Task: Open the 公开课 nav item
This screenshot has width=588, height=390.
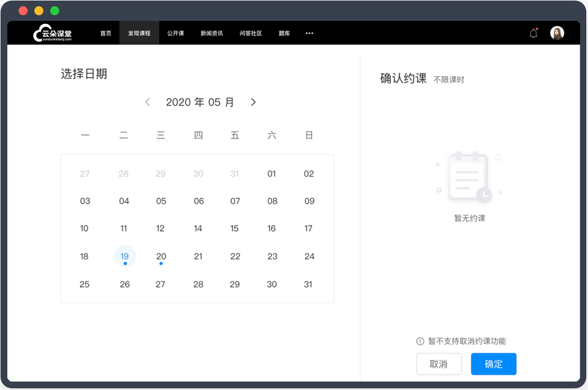Action: point(176,33)
